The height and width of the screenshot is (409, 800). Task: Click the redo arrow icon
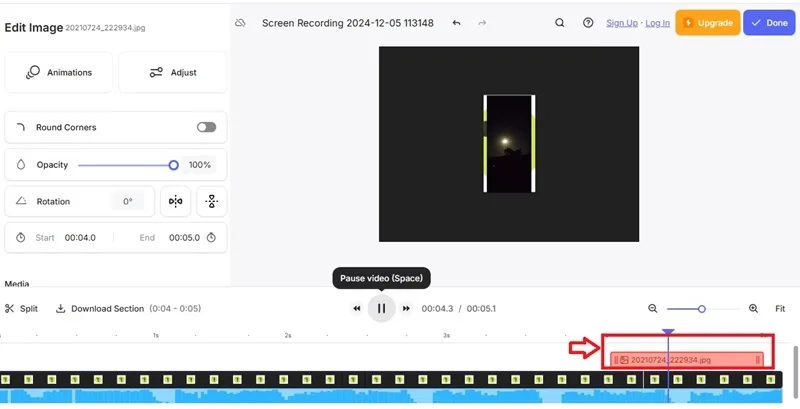(482, 23)
